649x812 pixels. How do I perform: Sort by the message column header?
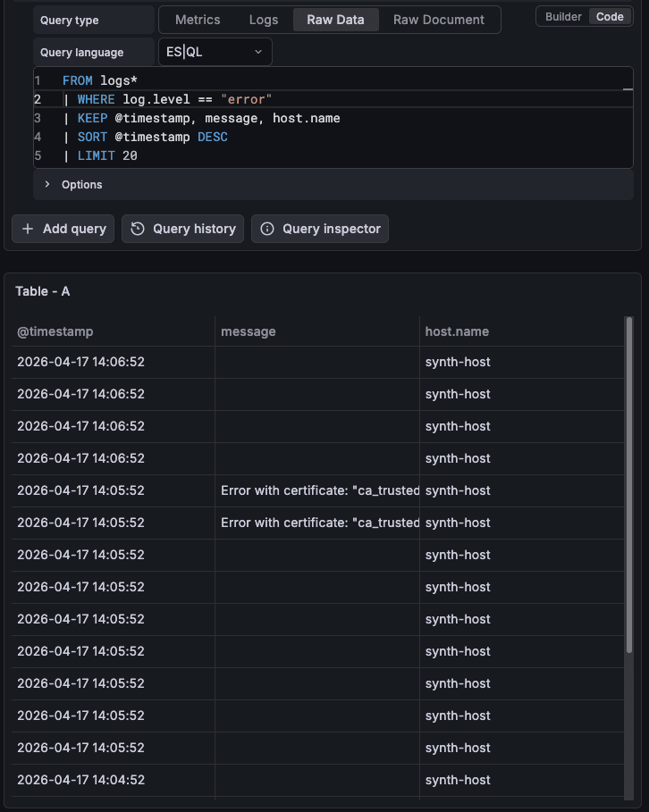[x=249, y=331]
